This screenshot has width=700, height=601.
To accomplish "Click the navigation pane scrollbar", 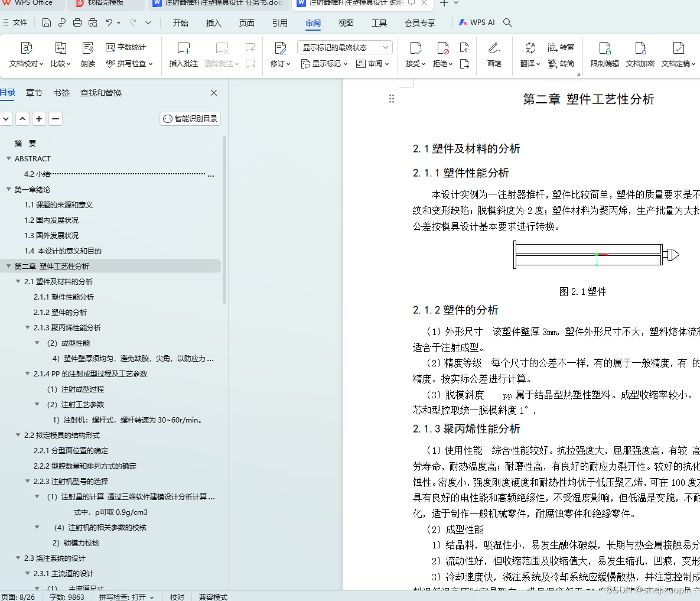I will pos(224,220).
